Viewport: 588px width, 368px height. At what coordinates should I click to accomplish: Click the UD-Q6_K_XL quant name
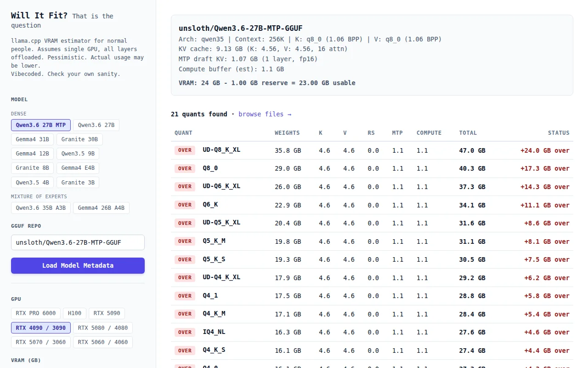[221, 186]
